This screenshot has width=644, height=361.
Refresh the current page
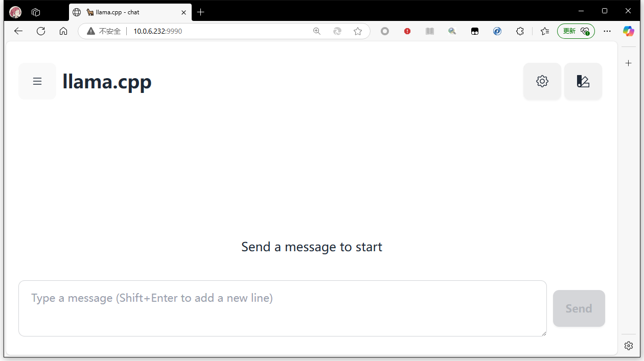(41, 31)
